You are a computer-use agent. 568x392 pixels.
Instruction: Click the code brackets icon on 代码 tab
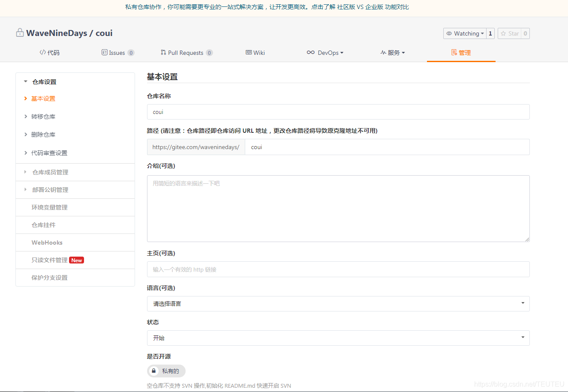[x=42, y=52]
